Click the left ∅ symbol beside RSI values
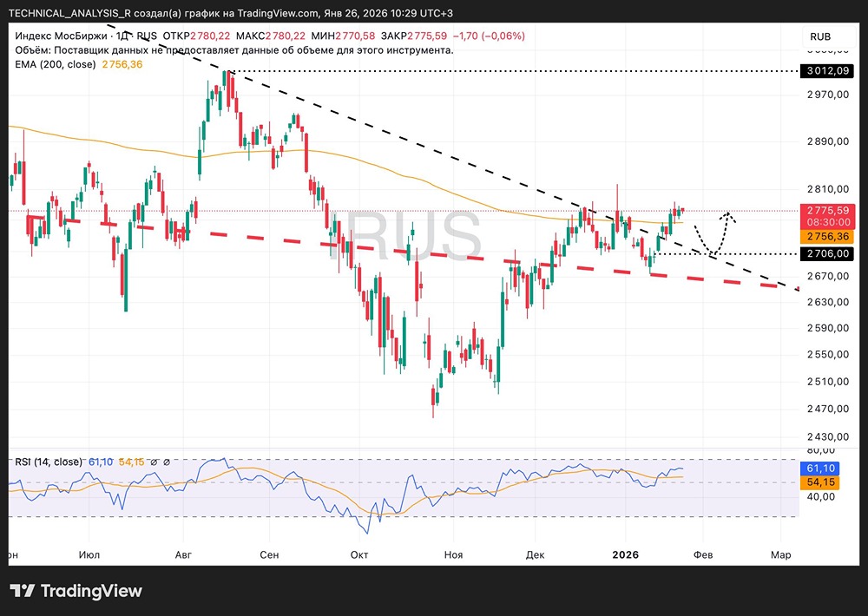Image resolution: width=868 pixels, height=616 pixels. (x=154, y=462)
